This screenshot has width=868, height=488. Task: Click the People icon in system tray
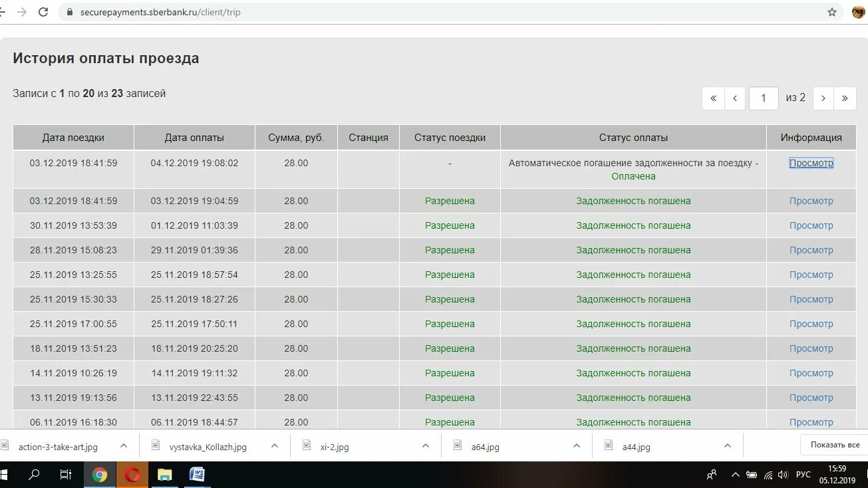(712, 475)
